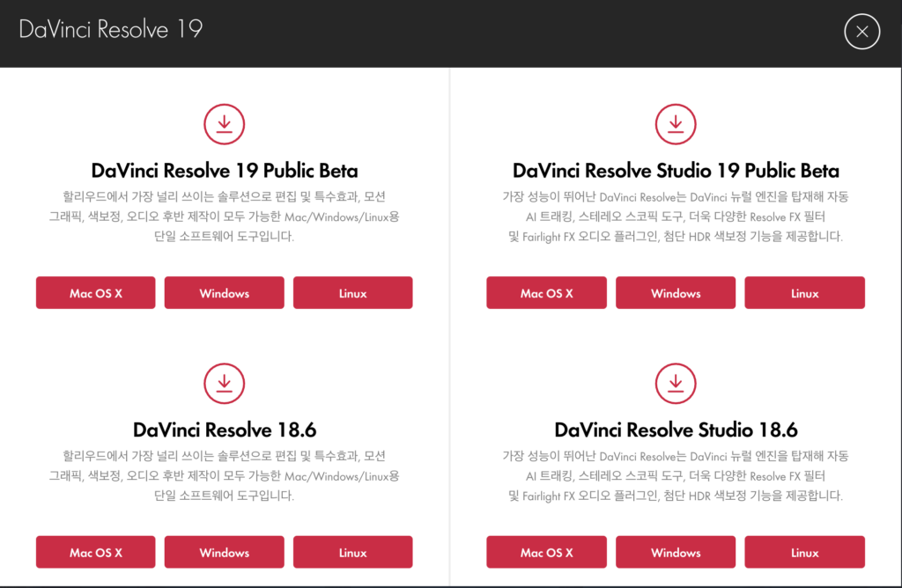The image size is (902, 588).
Task: Download Resolve 19 Public Beta for Windows
Action: tap(225, 293)
